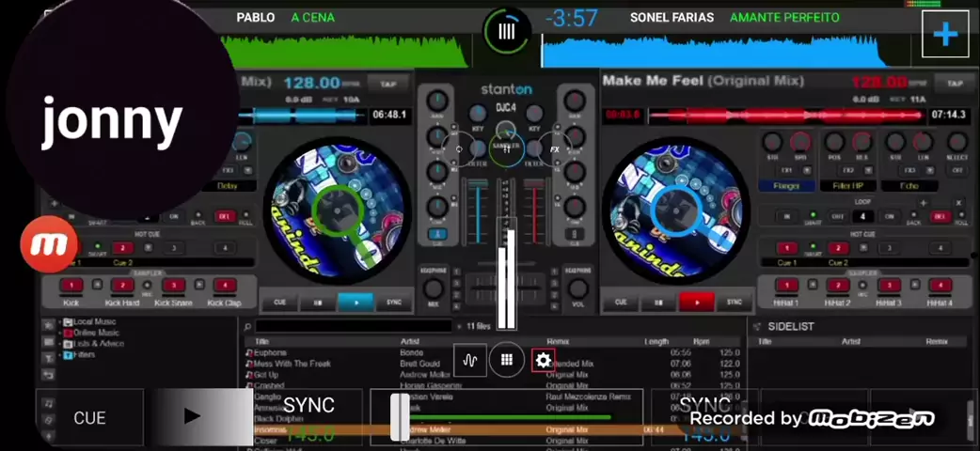Screen dimensions: 980x451
Task: Open the grid pads icon
Action: (x=506, y=360)
